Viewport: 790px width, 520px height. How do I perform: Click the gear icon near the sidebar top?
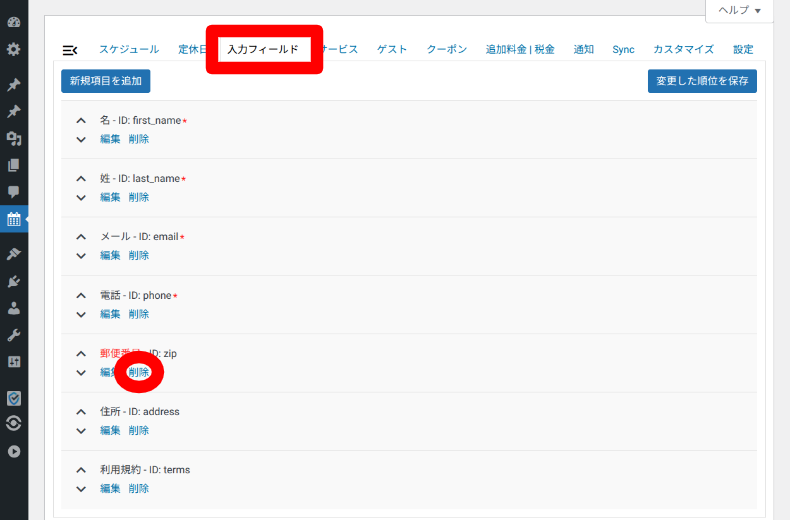pyautogui.click(x=14, y=49)
